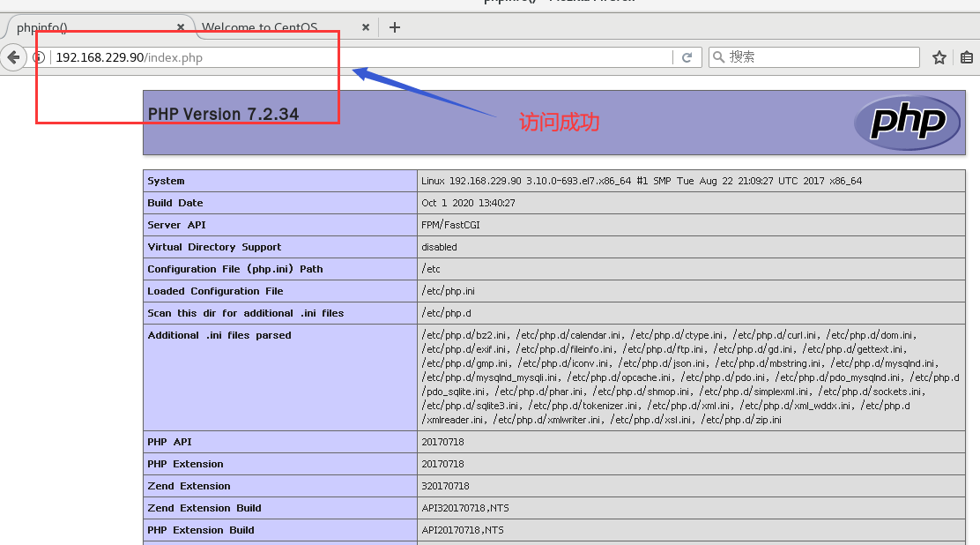This screenshot has height=545, width=980.
Task: Select the Configuration File (php.ini) Path label
Action: (235, 269)
